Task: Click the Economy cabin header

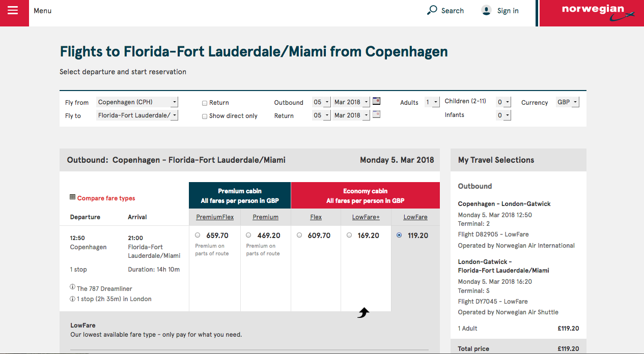Action: (365, 196)
